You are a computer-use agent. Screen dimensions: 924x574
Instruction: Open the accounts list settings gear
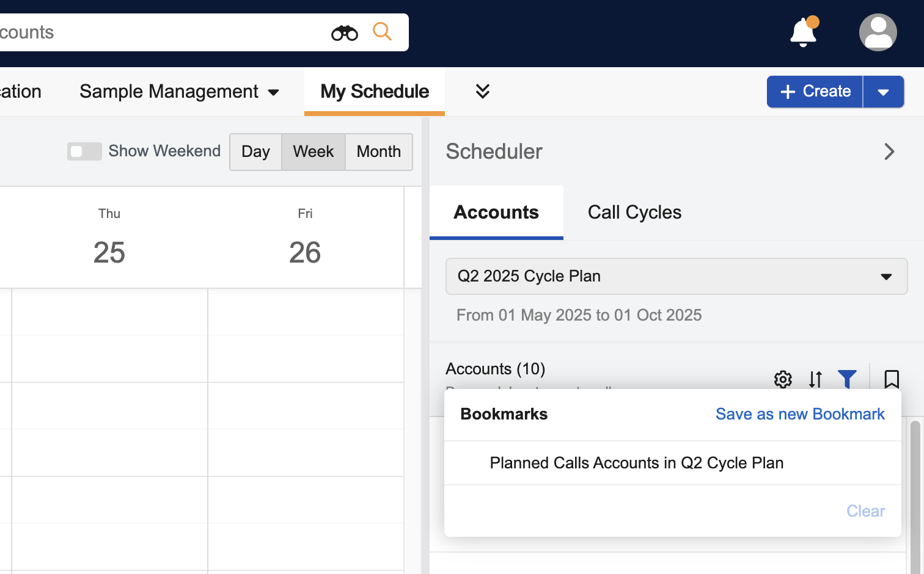[x=783, y=379]
